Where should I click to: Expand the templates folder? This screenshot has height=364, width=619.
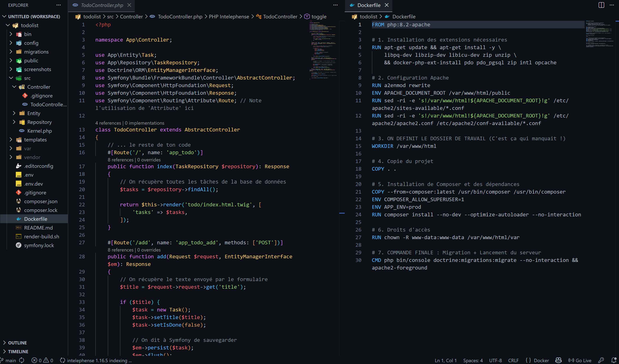[11, 139]
